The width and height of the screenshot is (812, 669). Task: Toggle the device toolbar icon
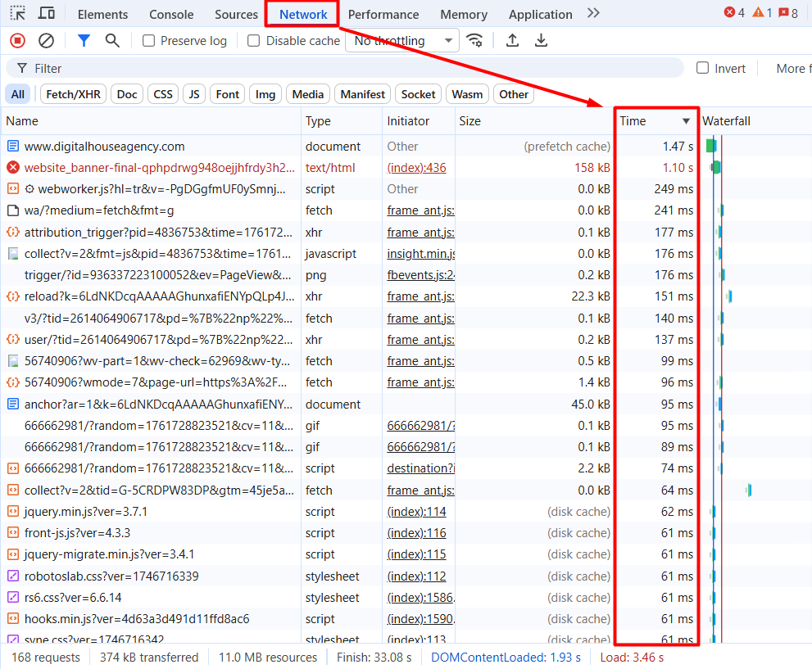(x=47, y=13)
